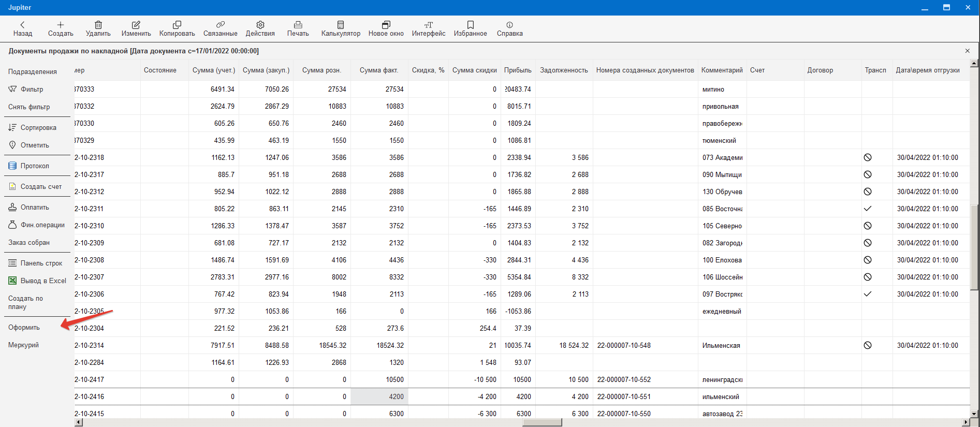This screenshot has width=980, height=427.
Task: Sort by Сумма (учет.) column header
Action: 214,70
